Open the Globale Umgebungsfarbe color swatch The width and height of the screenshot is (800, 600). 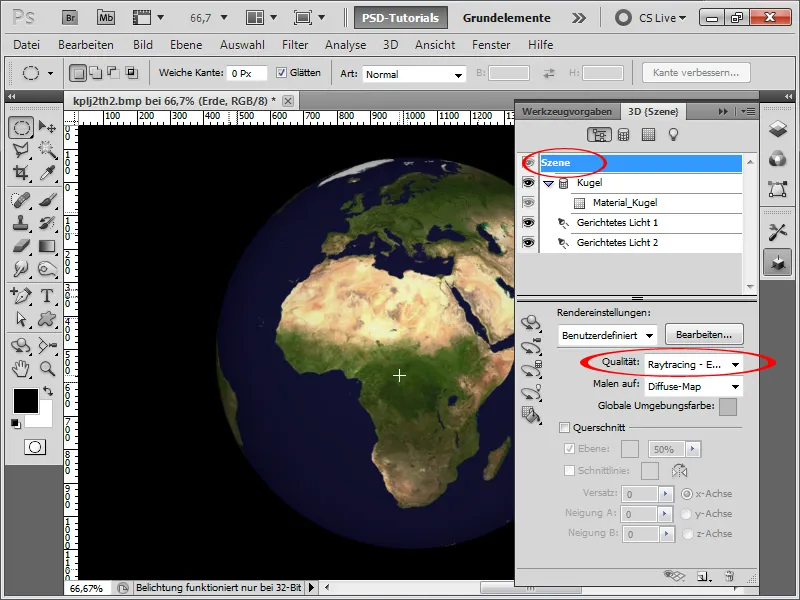(728, 407)
